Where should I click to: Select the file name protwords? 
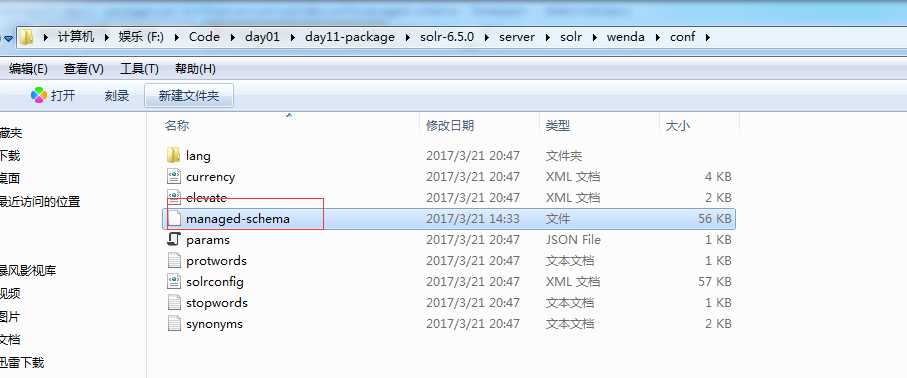pyautogui.click(x=216, y=260)
